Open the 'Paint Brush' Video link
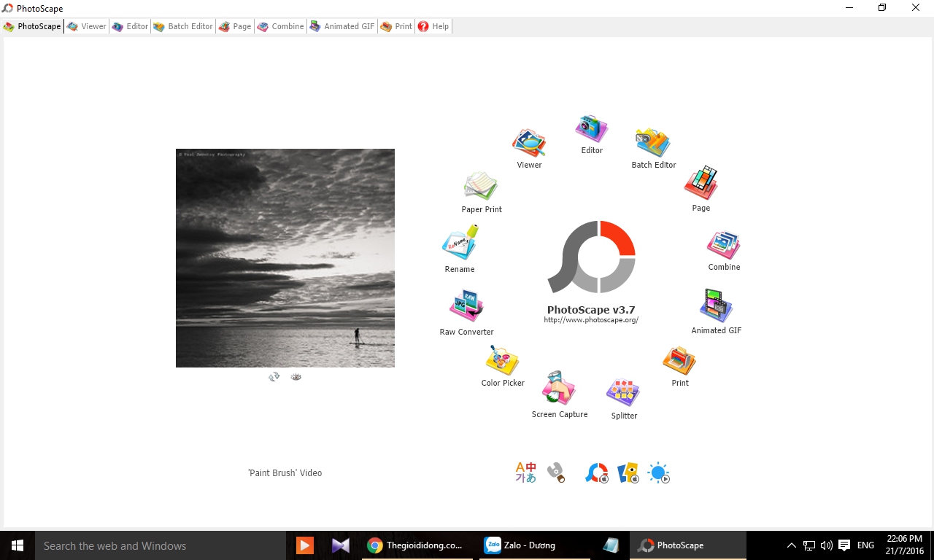Screen dimensions: 934x560 tap(285, 473)
